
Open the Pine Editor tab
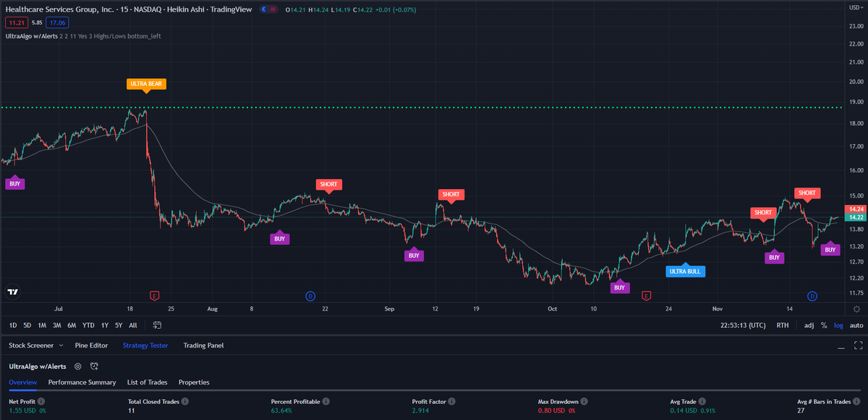pos(91,345)
